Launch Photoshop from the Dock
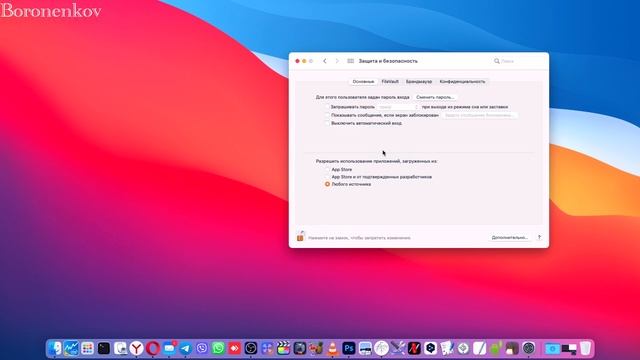 click(349, 348)
